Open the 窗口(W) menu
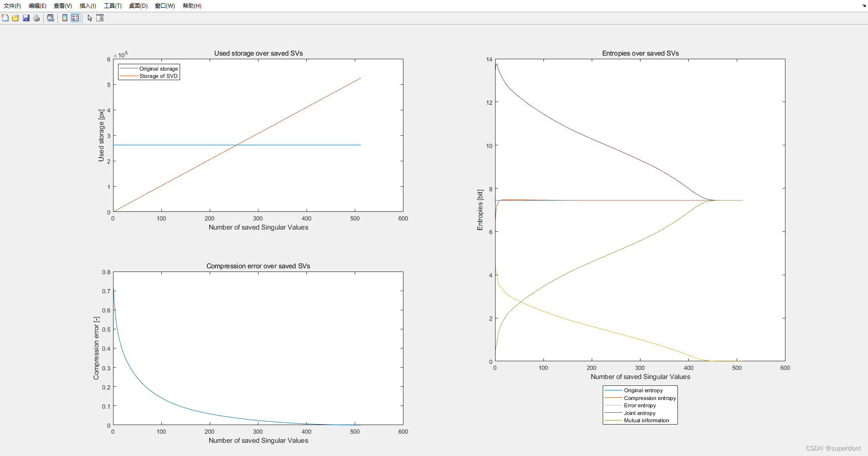868x456 pixels. (165, 6)
